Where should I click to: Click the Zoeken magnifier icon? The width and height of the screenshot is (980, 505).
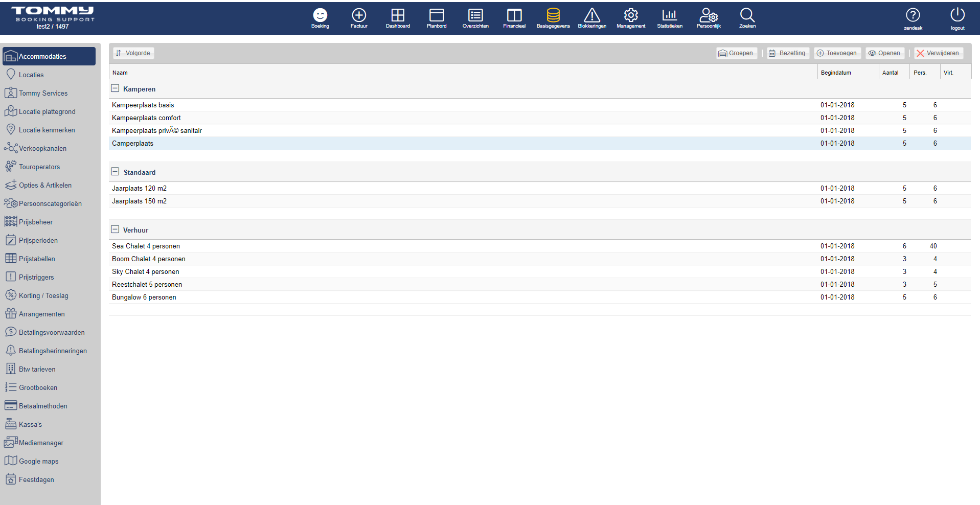(747, 15)
